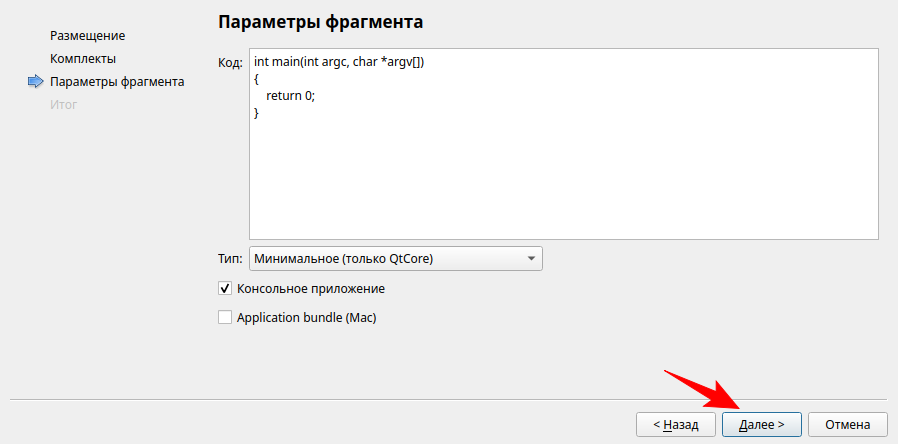Go back with the Назад button
Viewport: 898px width, 444px height.
click(676, 424)
